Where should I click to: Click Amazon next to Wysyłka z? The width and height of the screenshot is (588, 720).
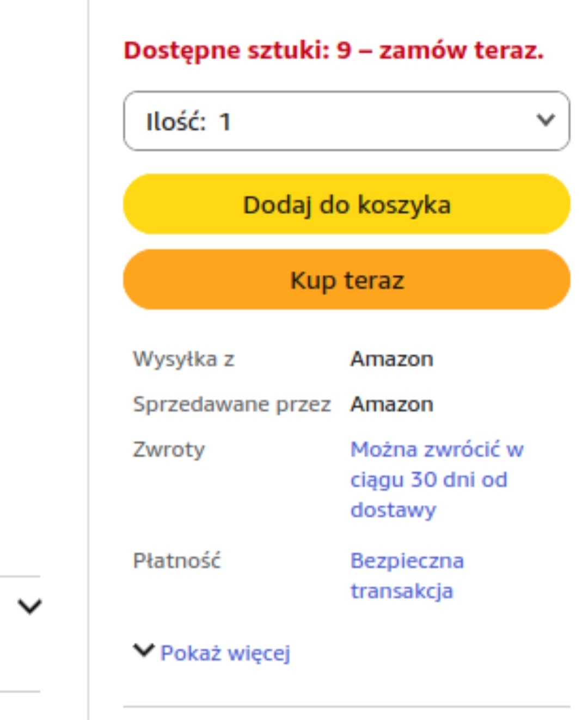[x=391, y=359]
